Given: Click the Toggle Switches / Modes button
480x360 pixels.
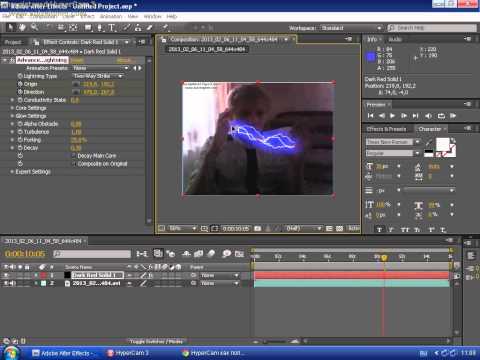Looking at the screenshot, I should pyautogui.click(x=156, y=341).
